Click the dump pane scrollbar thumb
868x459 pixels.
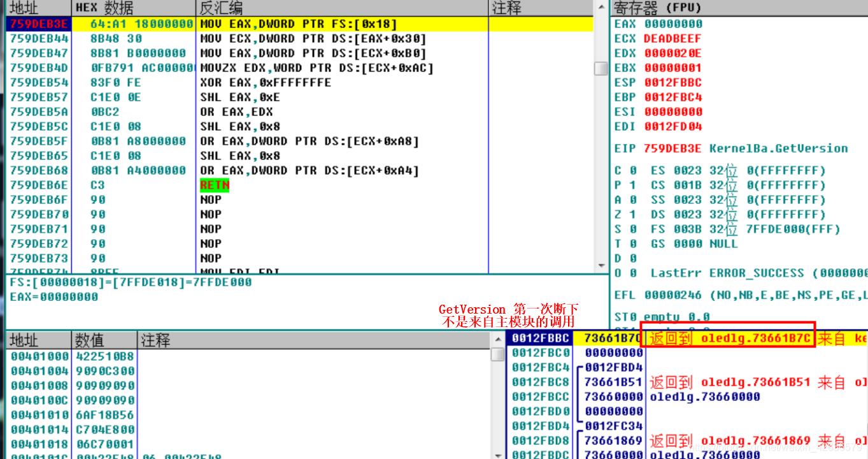(498, 354)
